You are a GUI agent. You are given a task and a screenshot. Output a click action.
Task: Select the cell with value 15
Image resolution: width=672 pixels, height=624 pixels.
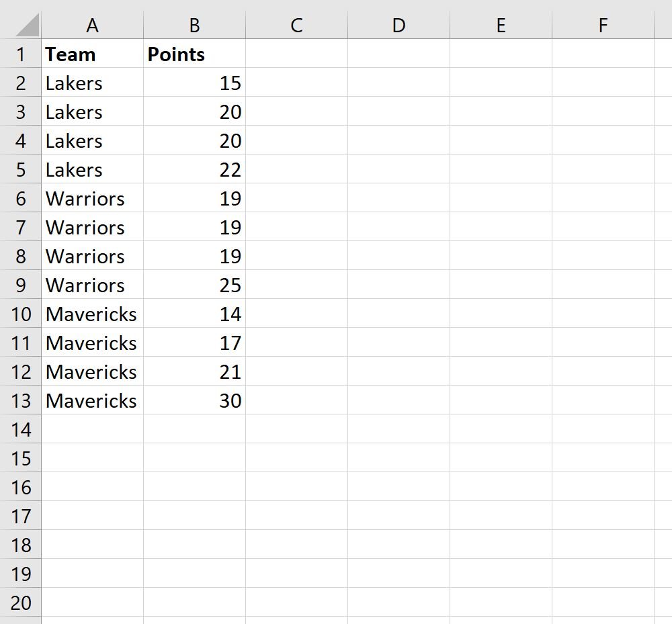[195, 82]
